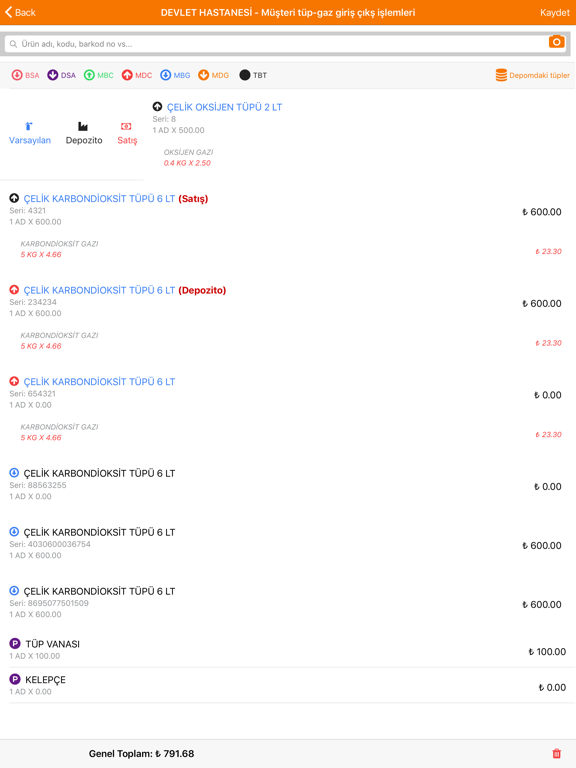Click up-arrow icon of the Satış tube row
Viewport: 576px width, 768px height.
pos(14,198)
